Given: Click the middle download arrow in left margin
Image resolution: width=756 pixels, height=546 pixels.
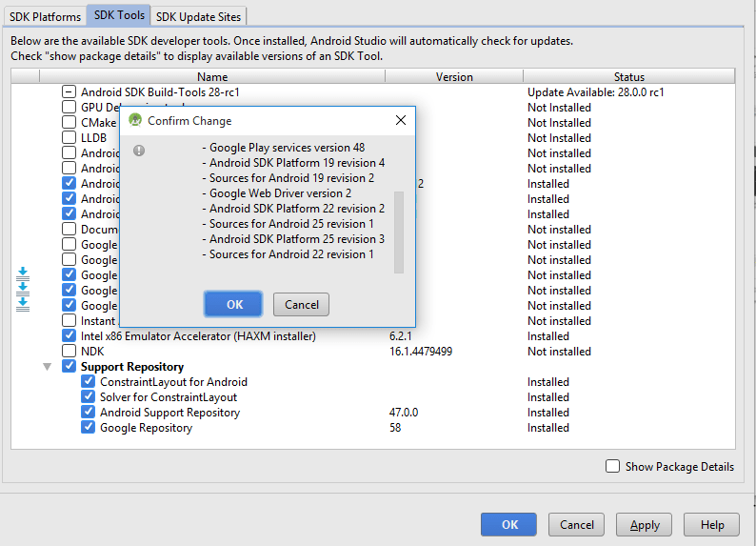Looking at the screenshot, I should [23, 288].
